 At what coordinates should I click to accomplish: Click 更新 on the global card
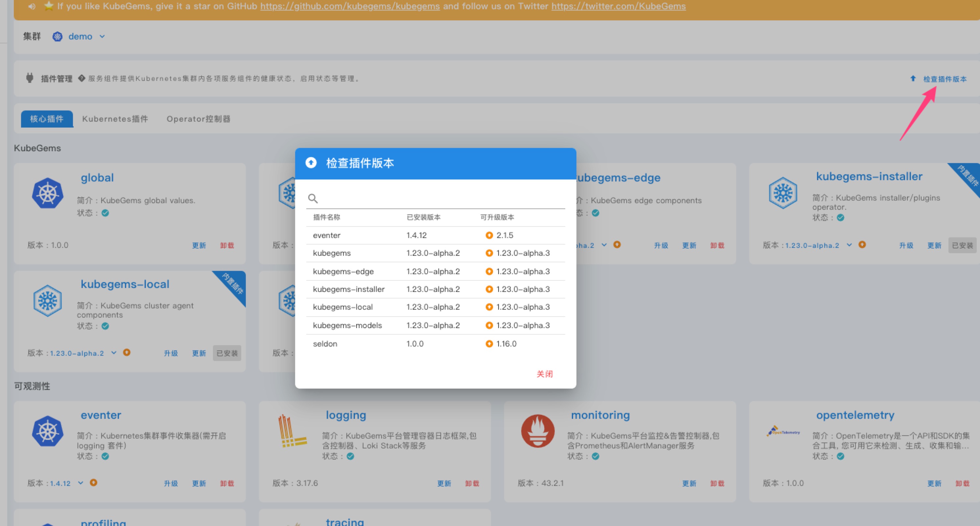199,246
